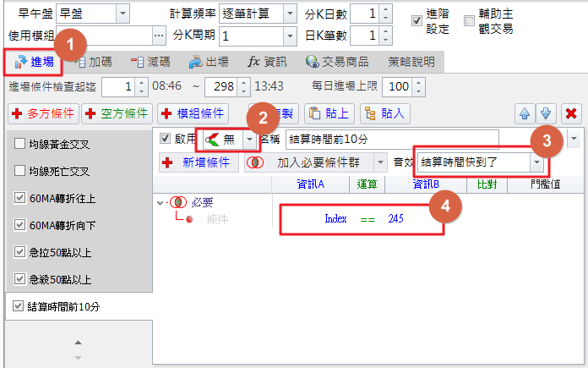This screenshot has height=368, width=588.
Task: Click the 新增條件 add condition button
Action: coord(199,162)
